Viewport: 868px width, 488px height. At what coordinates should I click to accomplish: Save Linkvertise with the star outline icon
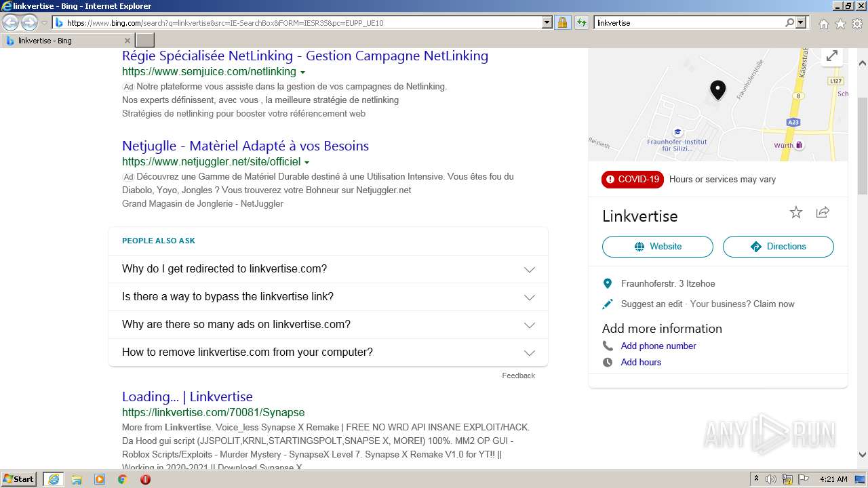tap(796, 212)
